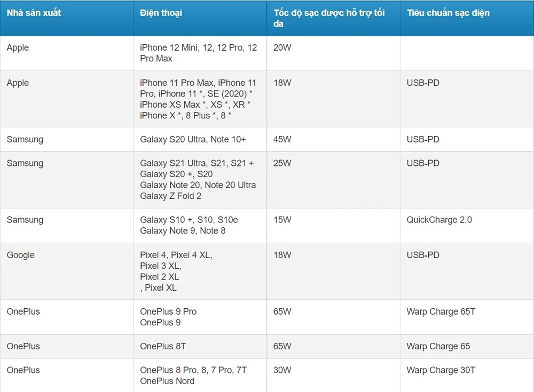Select the iPhone 12 Mini phone cell

point(198,53)
